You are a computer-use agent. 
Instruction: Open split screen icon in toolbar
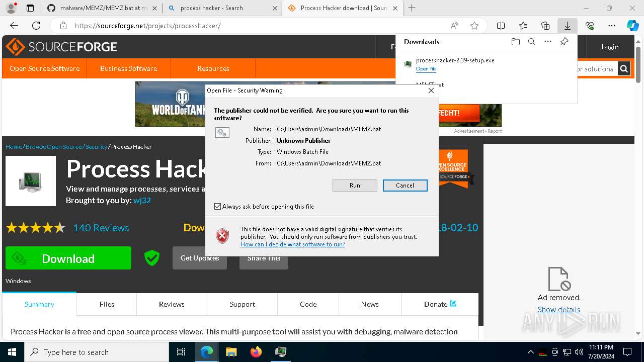point(501,26)
